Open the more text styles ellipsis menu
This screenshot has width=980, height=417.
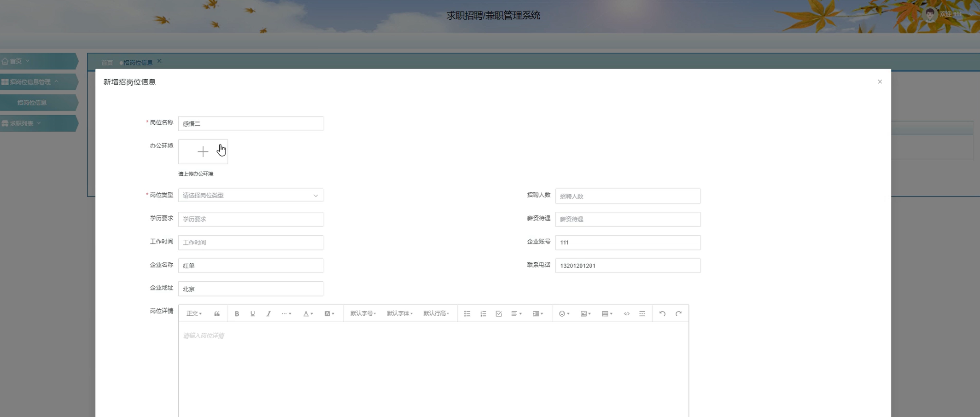click(286, 314)
